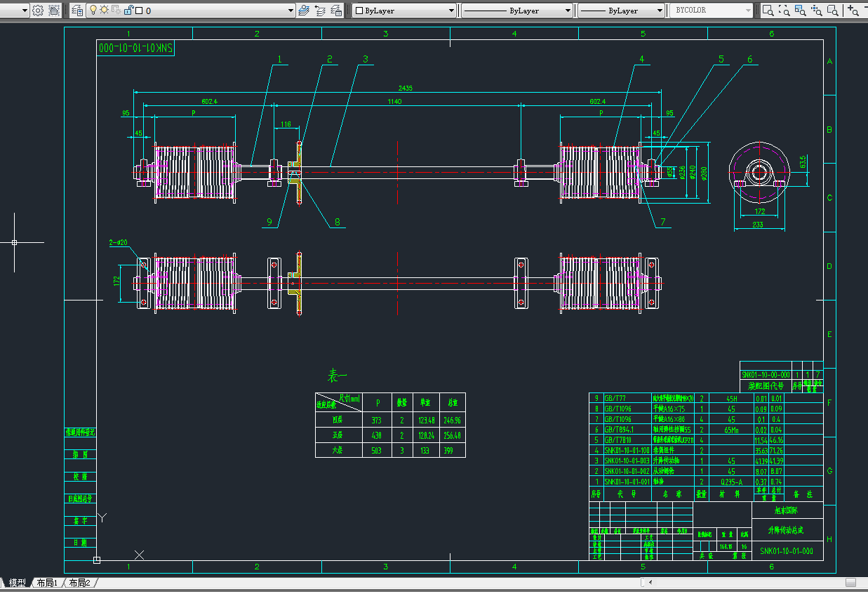This screenshot has width=868, height=601.
Task: Expand the workspace switching dropdown arrow
Action: pos(25,11)
